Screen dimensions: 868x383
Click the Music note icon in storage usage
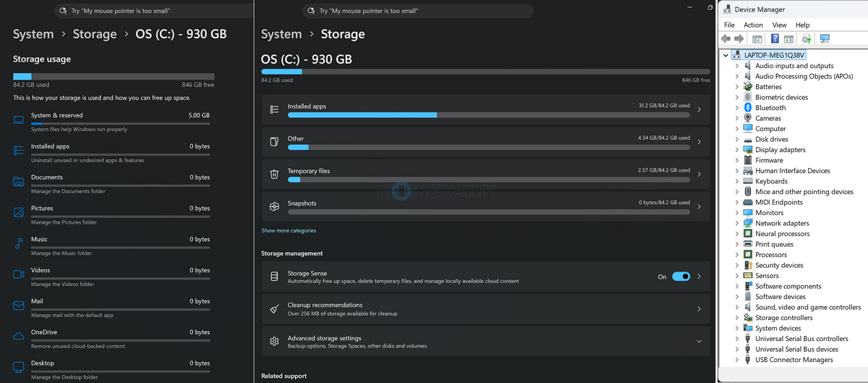tap(19, 243)
